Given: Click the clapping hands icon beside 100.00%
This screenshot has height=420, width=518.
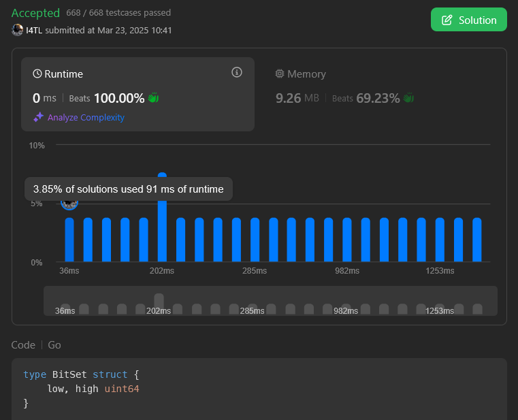Looking at the screenshot, I should coord(153,98).
